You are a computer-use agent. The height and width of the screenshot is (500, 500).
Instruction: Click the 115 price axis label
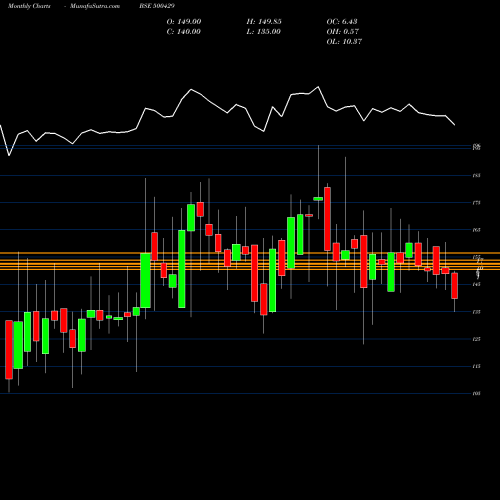476,366
